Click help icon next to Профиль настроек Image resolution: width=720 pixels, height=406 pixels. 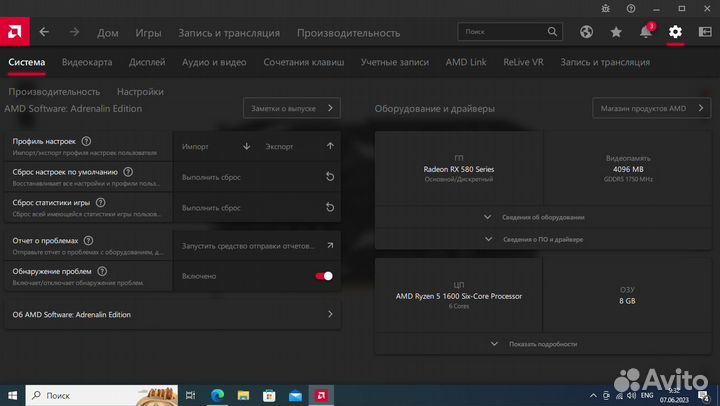(86, 142)
